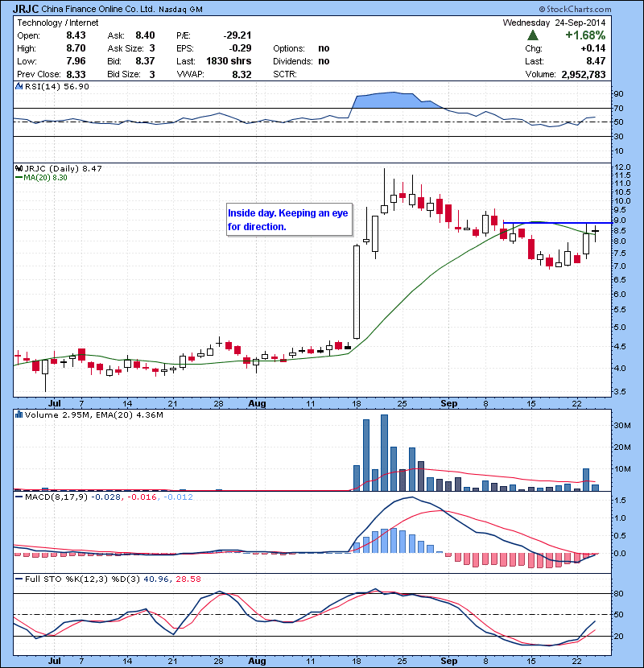
Task: Click the 30M volume axis label
Action: (x=623, y=425)
